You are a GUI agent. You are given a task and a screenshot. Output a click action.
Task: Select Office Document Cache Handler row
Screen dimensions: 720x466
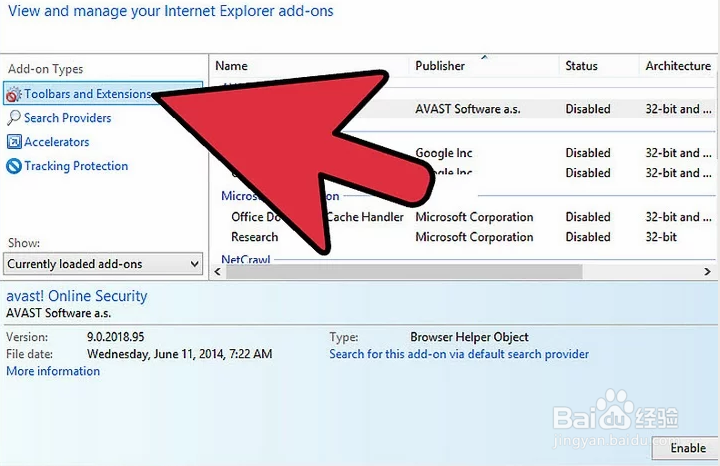tap(464, 217)
